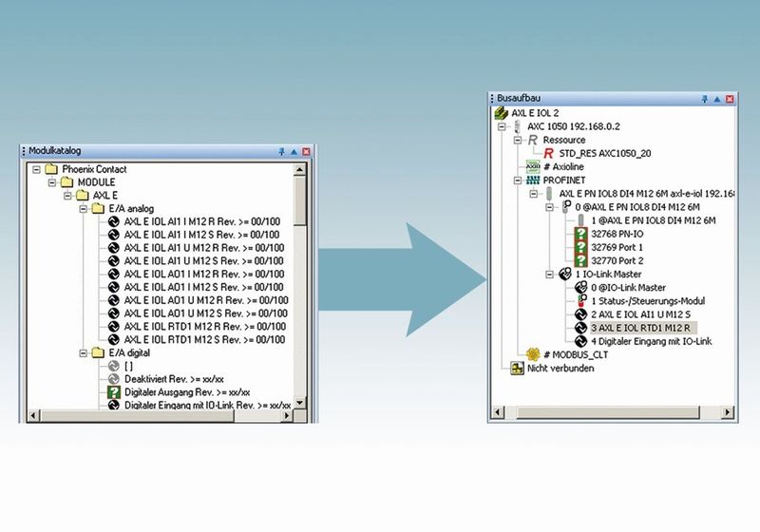Pin the Busaufbau panel with the pin icon
760x532 pixels.
click(x=705, y=99)
